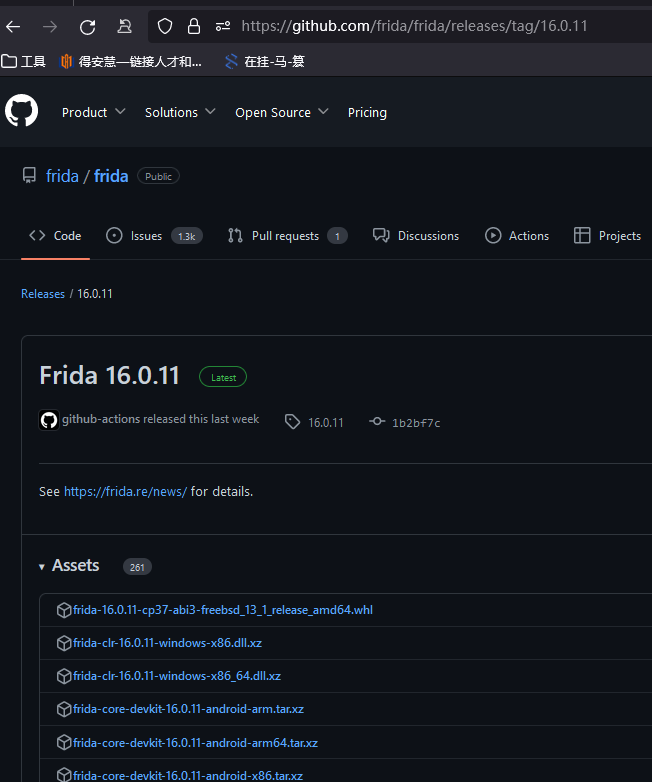The height and width of the screenshot is (782, 652).
Task: Switch to the Code tab
Action: [x=55, y=236]
